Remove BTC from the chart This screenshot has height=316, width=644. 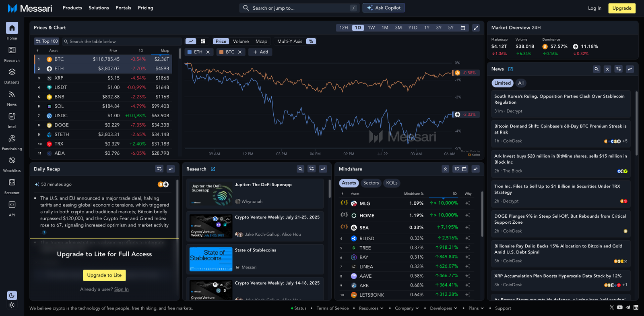coord(240,52)
